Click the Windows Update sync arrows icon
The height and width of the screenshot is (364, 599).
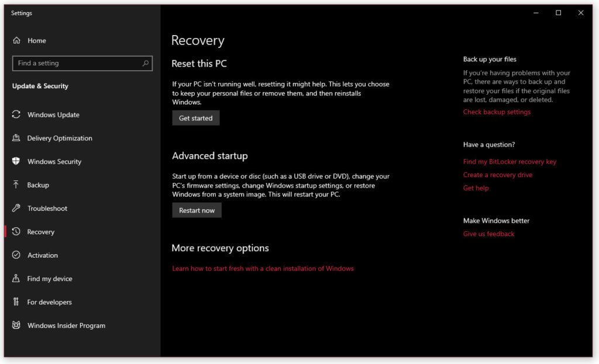click(x=16, y=115)
